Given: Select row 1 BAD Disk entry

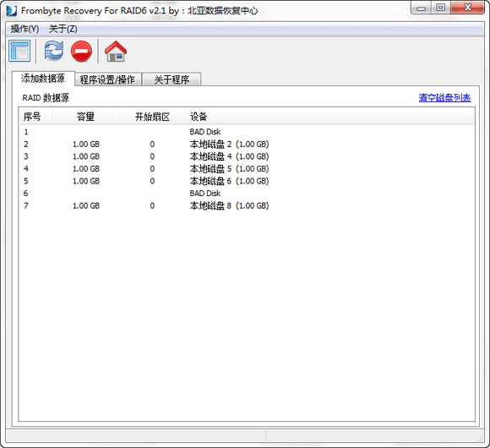Looking at the screenshot, I should click(x=247, y=132).
